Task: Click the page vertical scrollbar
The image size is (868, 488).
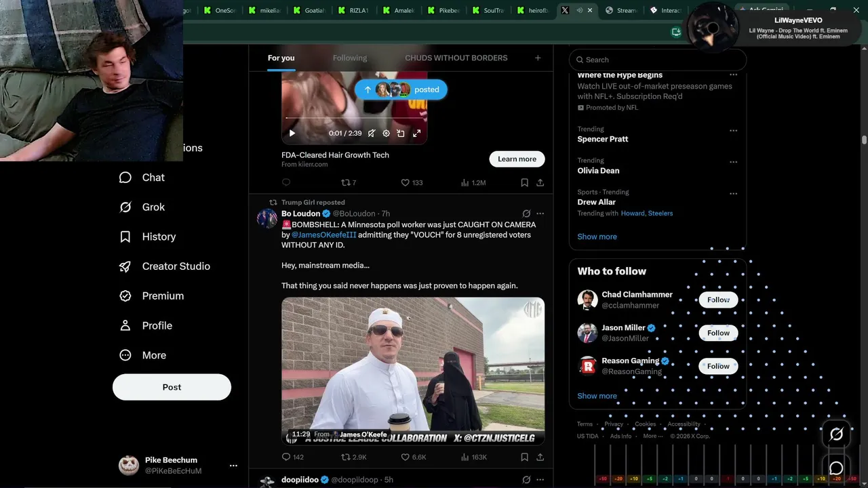Action: click(x=864, y=140)
